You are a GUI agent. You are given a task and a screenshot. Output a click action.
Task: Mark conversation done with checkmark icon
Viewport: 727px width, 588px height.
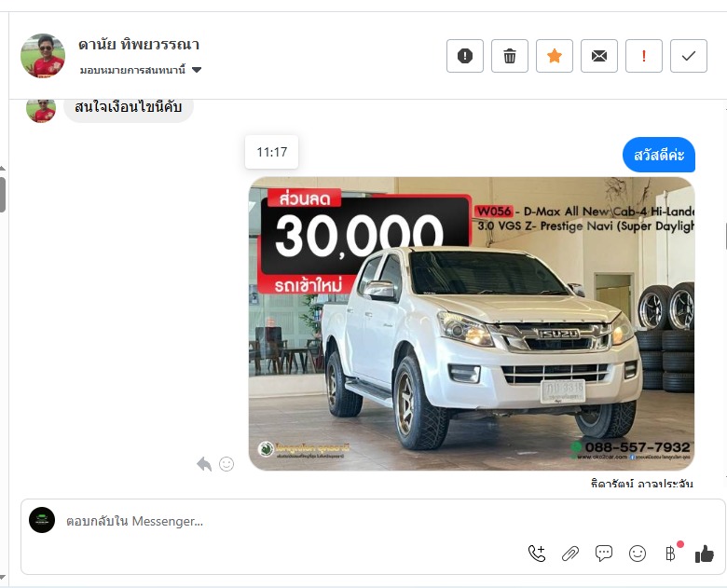[689, 56]
